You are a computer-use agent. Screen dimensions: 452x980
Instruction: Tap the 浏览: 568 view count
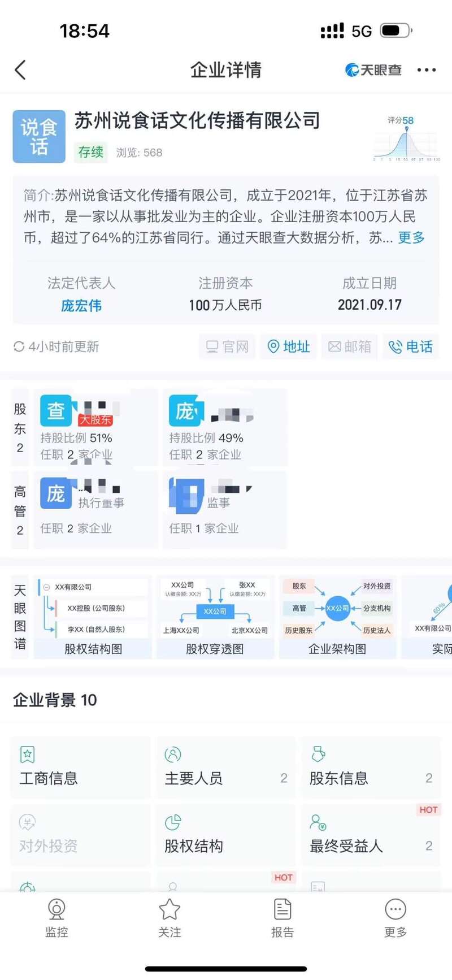[139, 153]
